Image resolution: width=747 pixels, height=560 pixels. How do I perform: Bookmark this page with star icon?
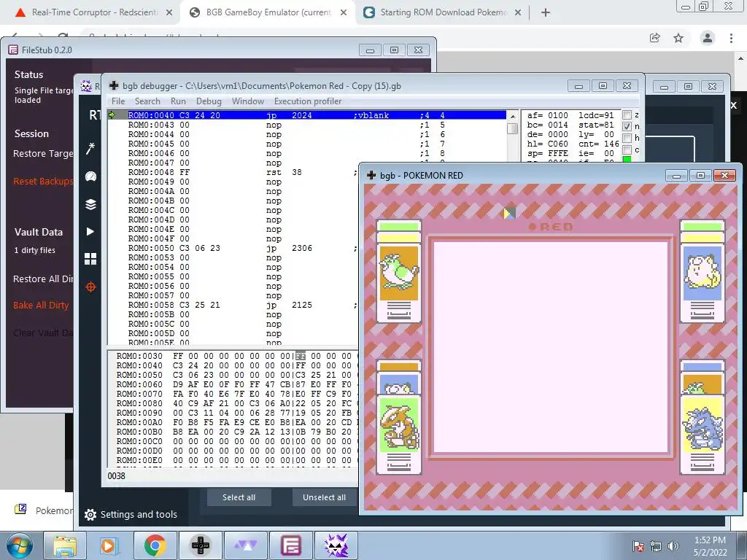pos(678,38)
